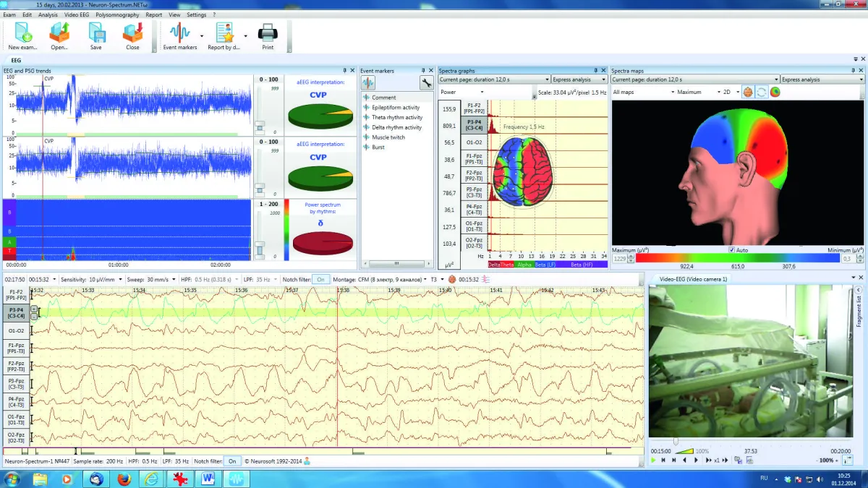Viewport: 868px width, 488px height.
Task: Click the Event markers waveform toolbar icon
Action: tap(369, 83)
